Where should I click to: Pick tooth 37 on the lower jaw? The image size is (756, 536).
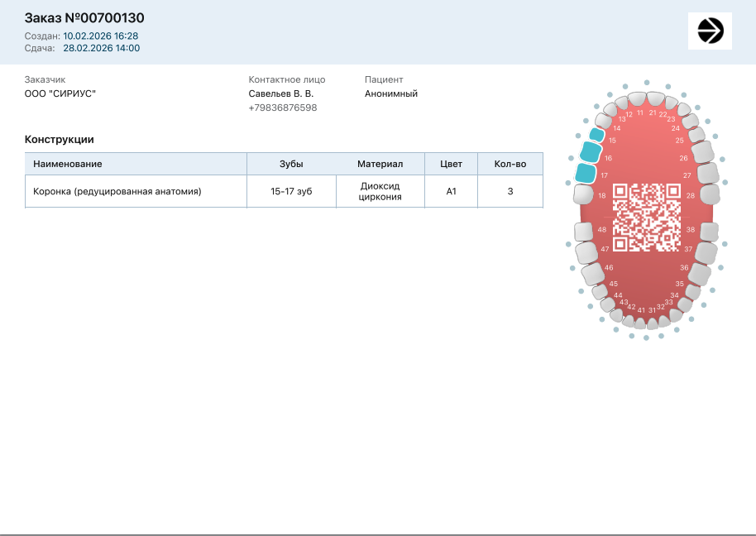(x=706, y=251)
